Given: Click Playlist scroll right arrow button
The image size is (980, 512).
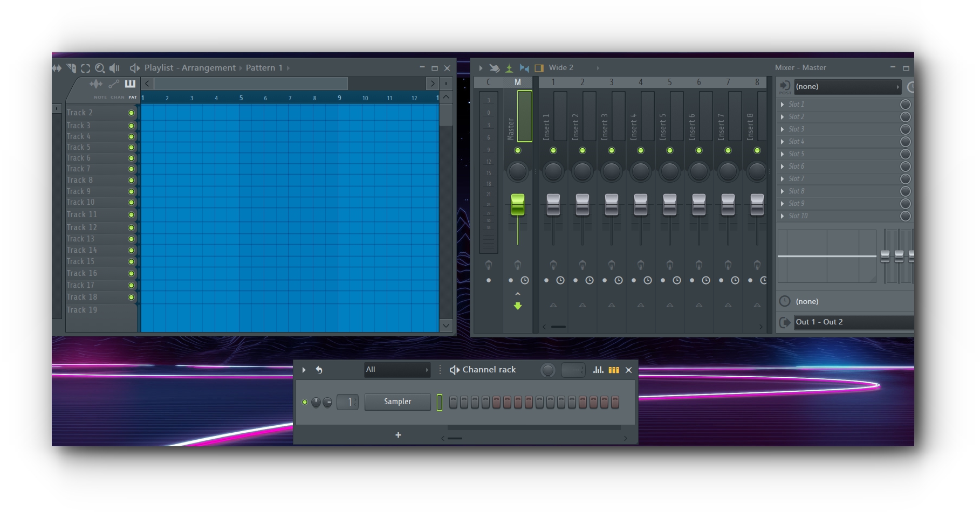Looking at the screenshot, I should [432, 84].
